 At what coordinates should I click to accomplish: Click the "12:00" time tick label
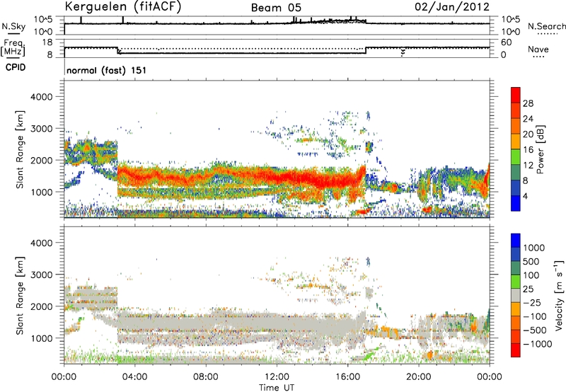pyautogui.click(x=277, y=377)
